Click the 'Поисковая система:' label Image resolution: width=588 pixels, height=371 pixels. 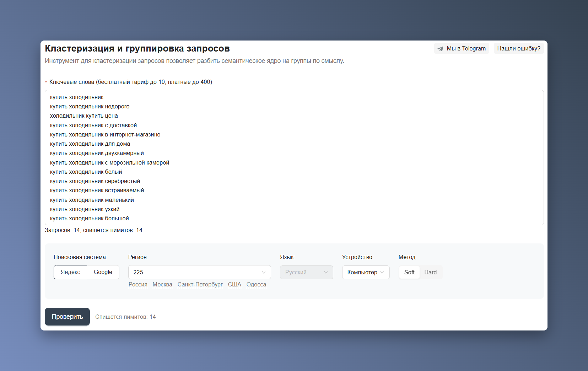point(80,257)
